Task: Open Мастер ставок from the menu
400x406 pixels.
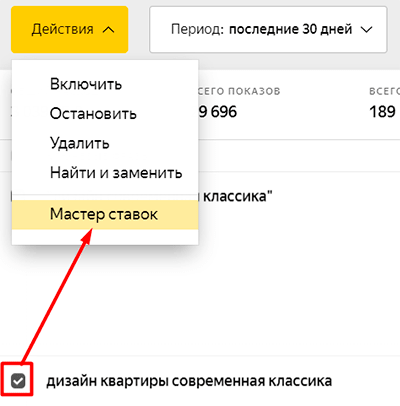Action: [x=105, y=214]
